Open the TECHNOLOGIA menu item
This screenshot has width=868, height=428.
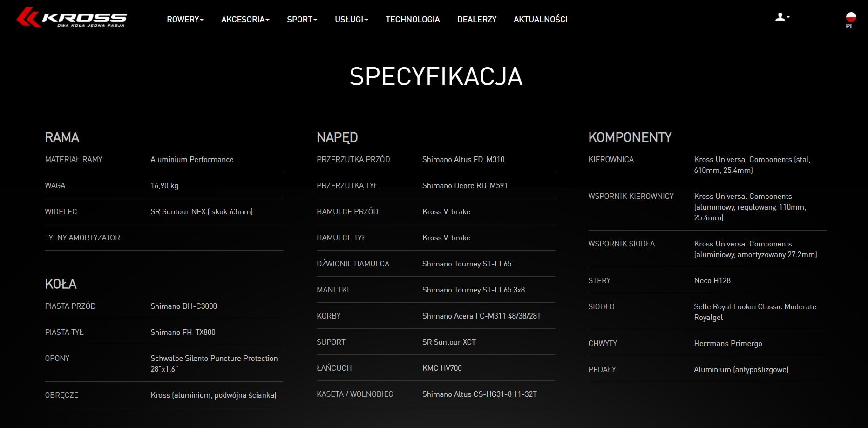click(x=413, y=20)
